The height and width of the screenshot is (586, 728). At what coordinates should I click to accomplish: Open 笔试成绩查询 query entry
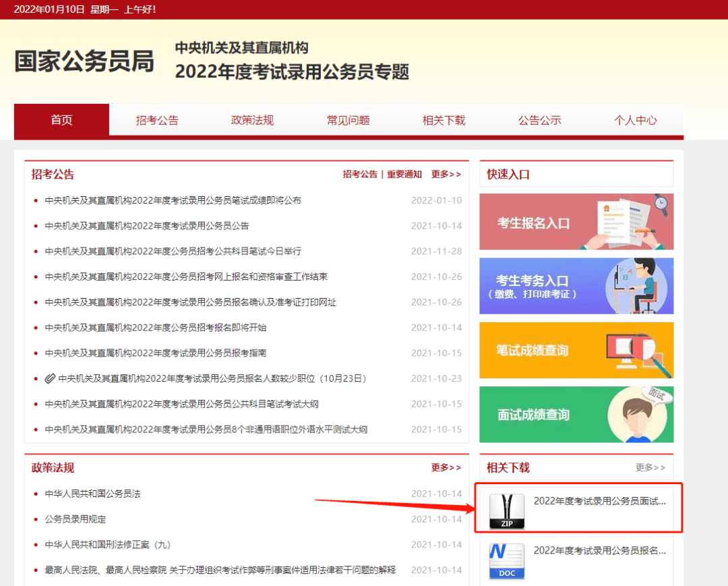pos(576,350)
